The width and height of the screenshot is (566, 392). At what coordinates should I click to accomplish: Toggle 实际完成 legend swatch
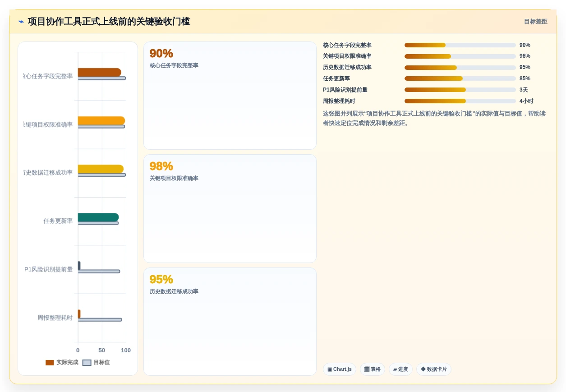click(x=50, y=363)
